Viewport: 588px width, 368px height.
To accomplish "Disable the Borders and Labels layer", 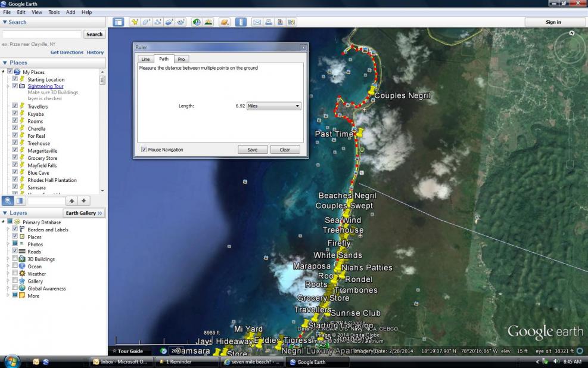I will click(x=15, y=228).
